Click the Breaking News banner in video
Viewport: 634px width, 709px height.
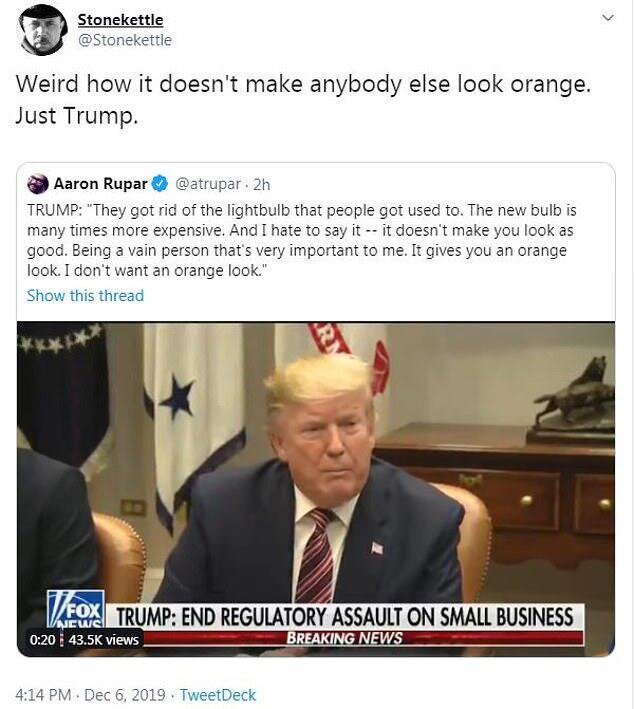(345, 638)
